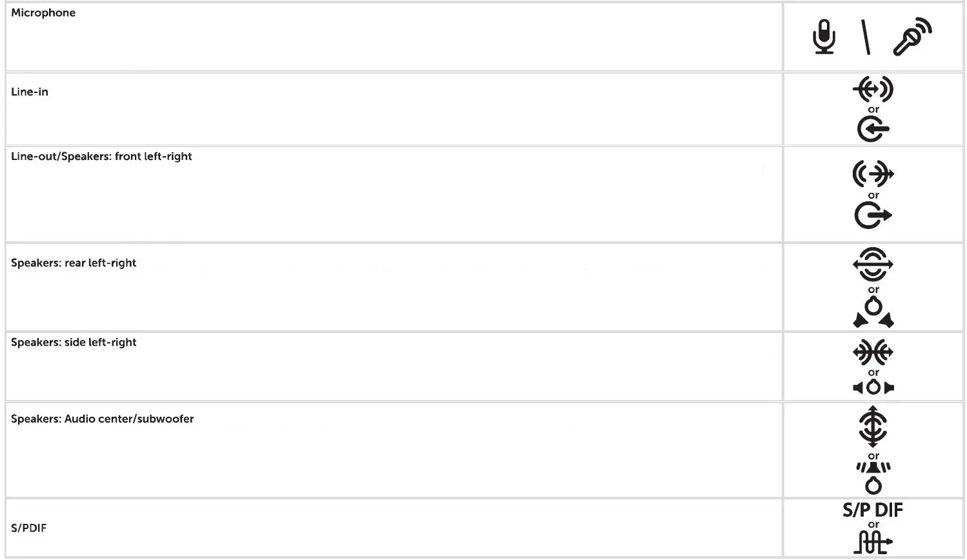The image size is (967, 560).
Task: Click the Microphone row label
Action: pyautogui.click(x=43, y=13)
